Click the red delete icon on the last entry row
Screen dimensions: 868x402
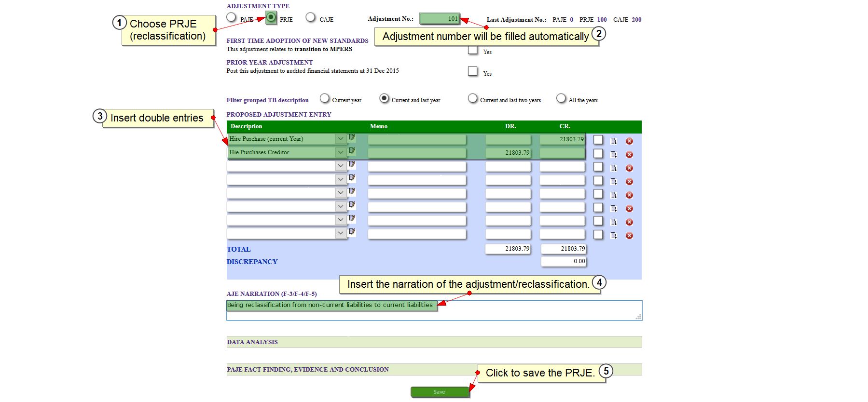pos(629,236)
